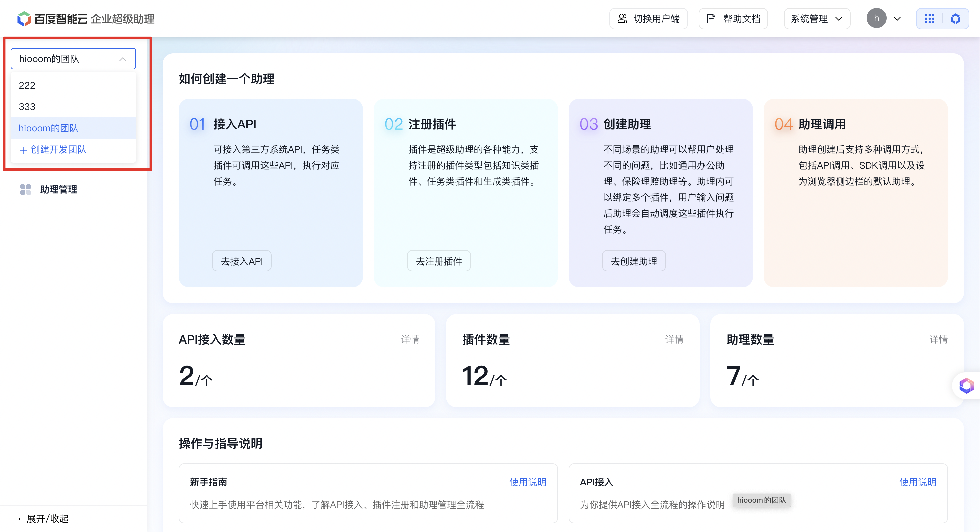Click the 帮助文档 document icon
The height and width of the screenshot is (532, 980).
[x=711, y=19]
